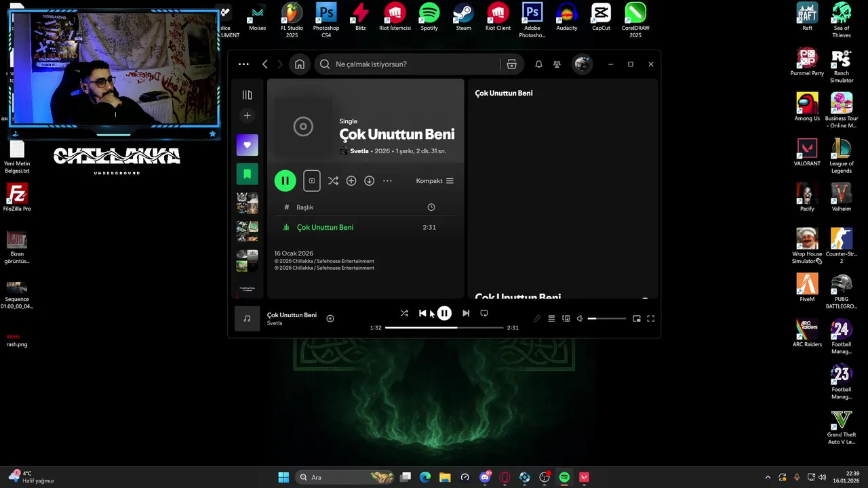
Task: Toggle shuffle in the player bar
Action: tap(404, 313)
